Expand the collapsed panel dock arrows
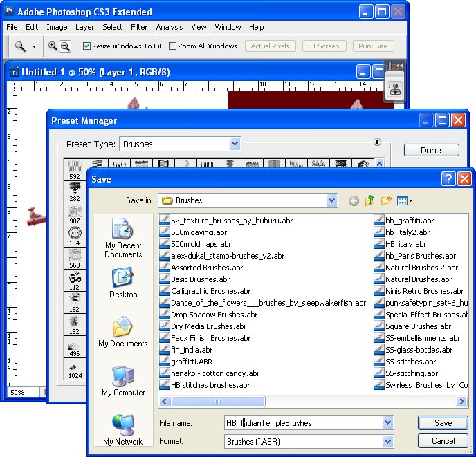Viewport: 476px width, 457px height. tap(399, 65)
